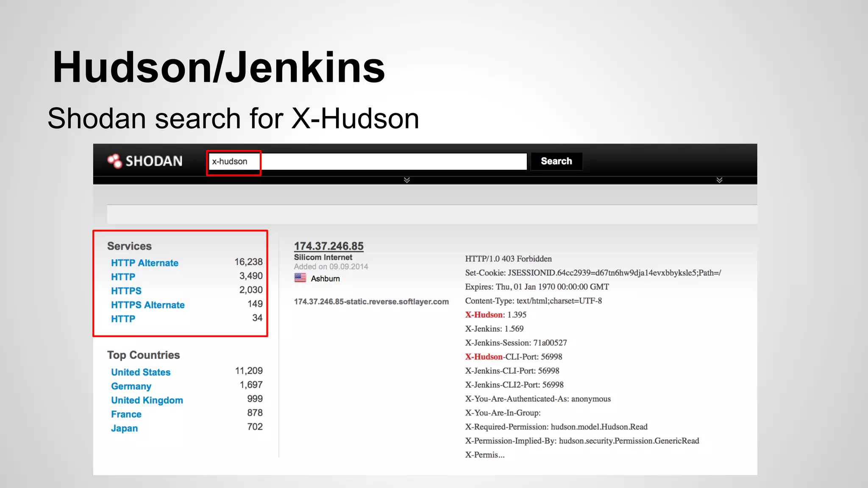The image size is (868, 488).
Task: Filter by HTTPS service
Action: tap(126, 291)
